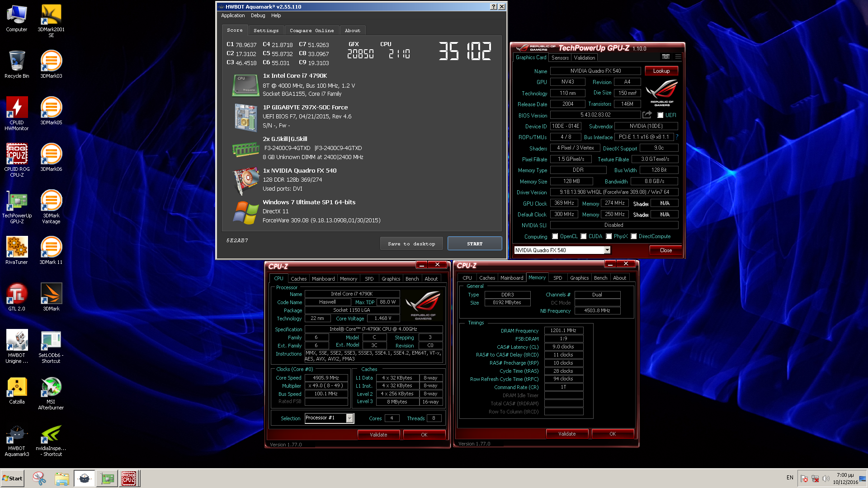
Task: Switch to Sensors tab in GPU-Z
Action: 560,58
